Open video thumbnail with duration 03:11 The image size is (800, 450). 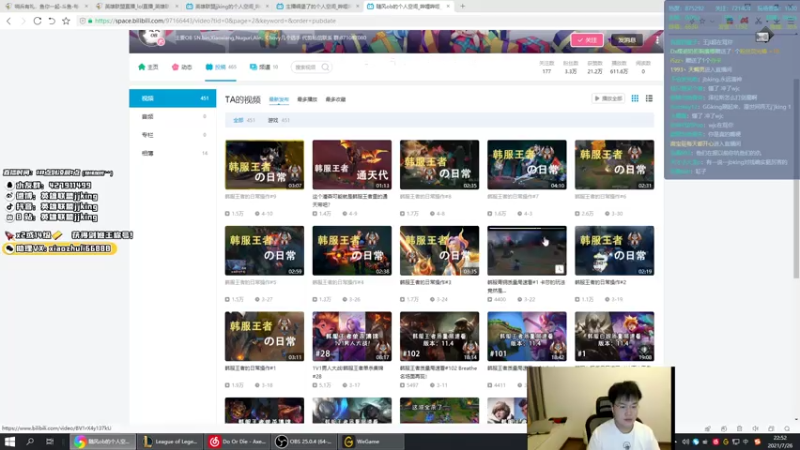[x=264, y=336]
